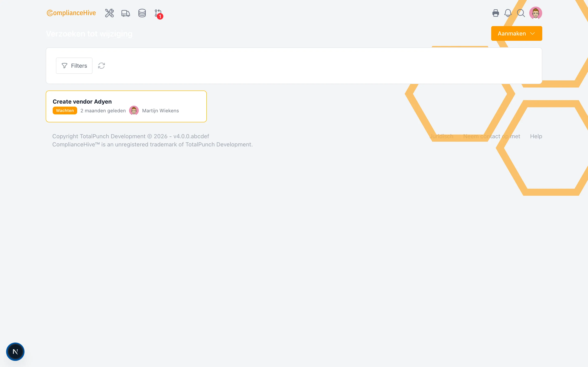Toggle the Wachten status badge
The image size is (588, 367).
[65, 111]
